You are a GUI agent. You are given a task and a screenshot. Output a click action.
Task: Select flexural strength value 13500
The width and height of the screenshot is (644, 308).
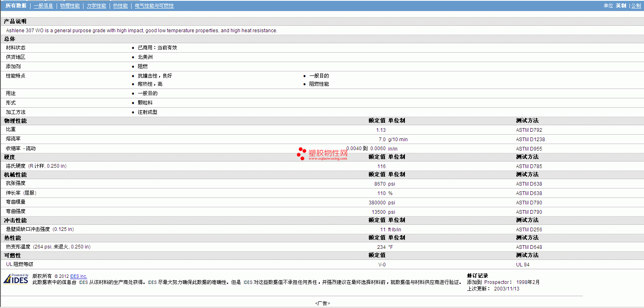pyautogui.click(x=378, y=212)
